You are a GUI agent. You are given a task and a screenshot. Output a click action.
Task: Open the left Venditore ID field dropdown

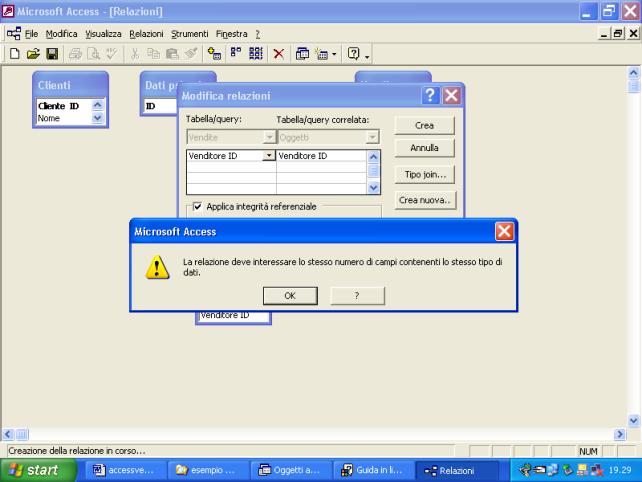point(269,156)
